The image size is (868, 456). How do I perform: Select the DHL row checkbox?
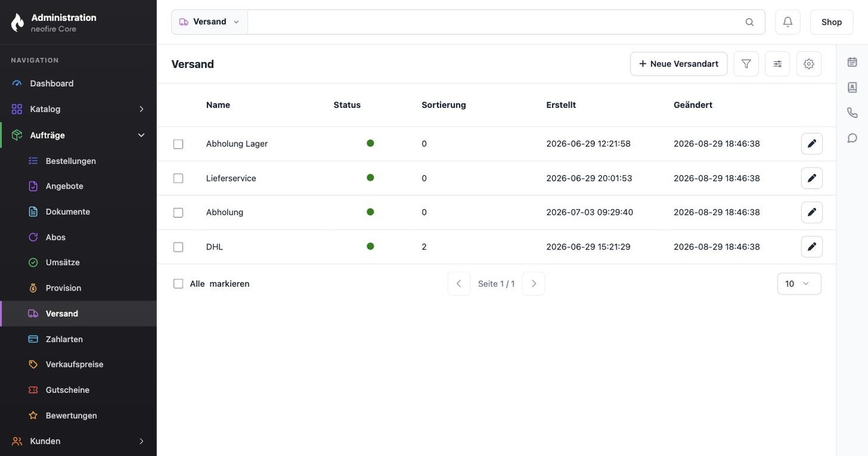178,247
